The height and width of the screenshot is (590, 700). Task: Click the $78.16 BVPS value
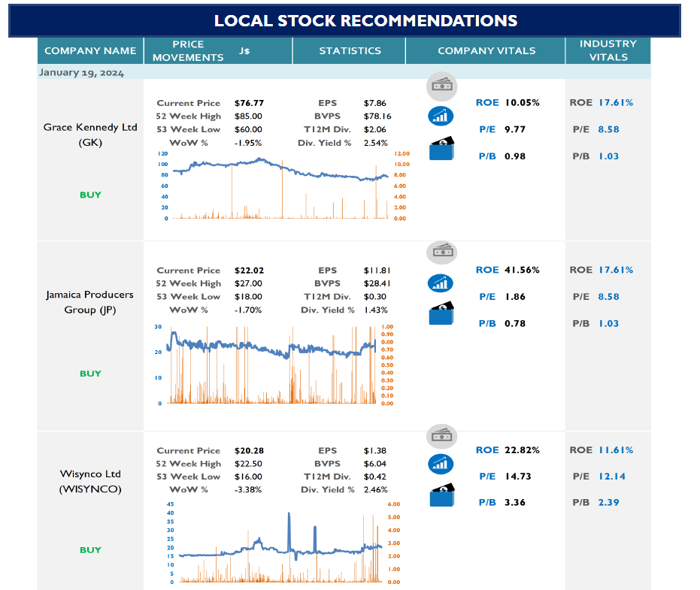(377, 116)
